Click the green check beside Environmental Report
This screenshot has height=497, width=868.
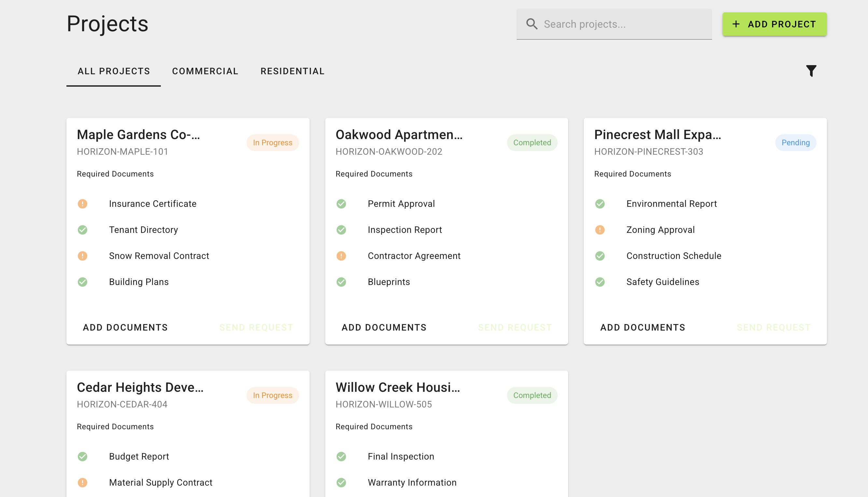(x=600, y=204)
